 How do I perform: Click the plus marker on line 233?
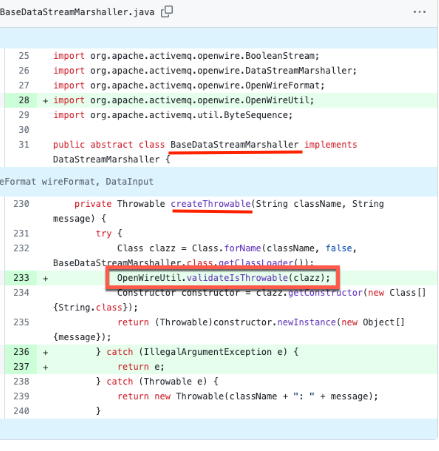pos(45,278)
